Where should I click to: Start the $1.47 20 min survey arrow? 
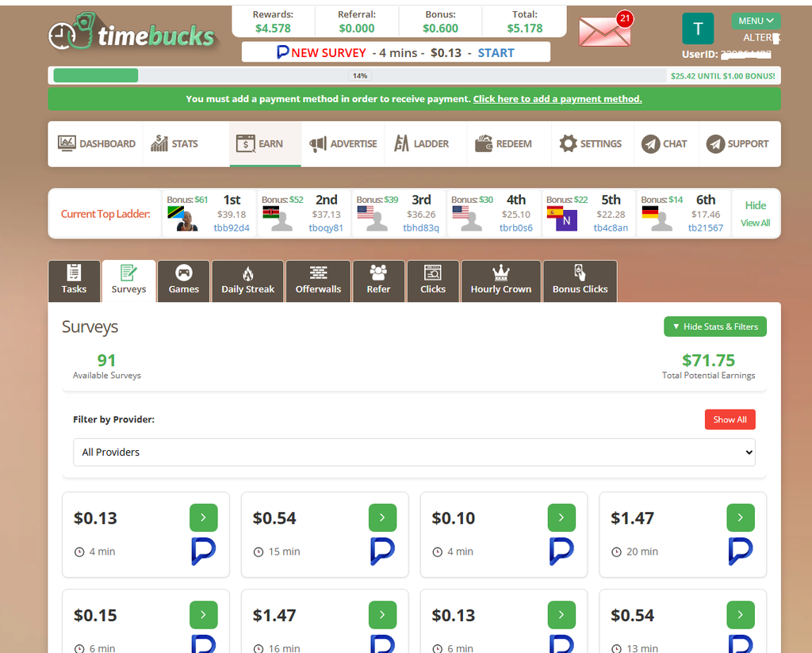click(x=741, y=517)
